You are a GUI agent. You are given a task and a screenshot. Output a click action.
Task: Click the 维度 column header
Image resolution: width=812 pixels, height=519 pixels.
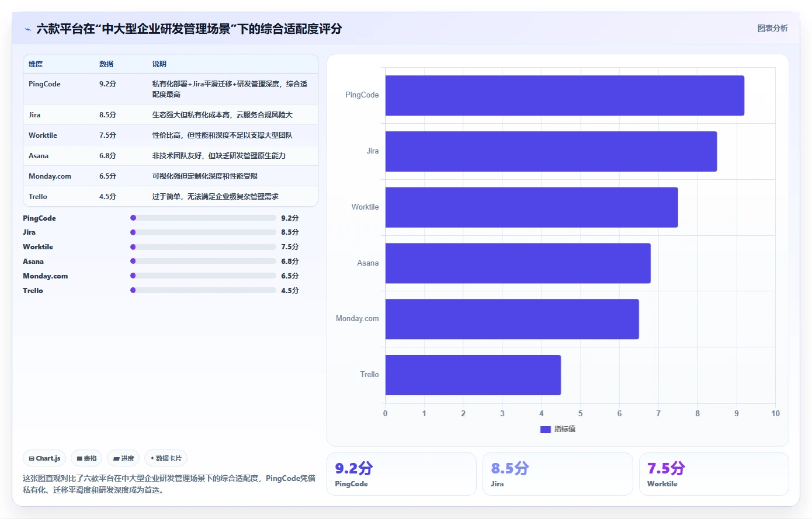(x=36, y=64)
